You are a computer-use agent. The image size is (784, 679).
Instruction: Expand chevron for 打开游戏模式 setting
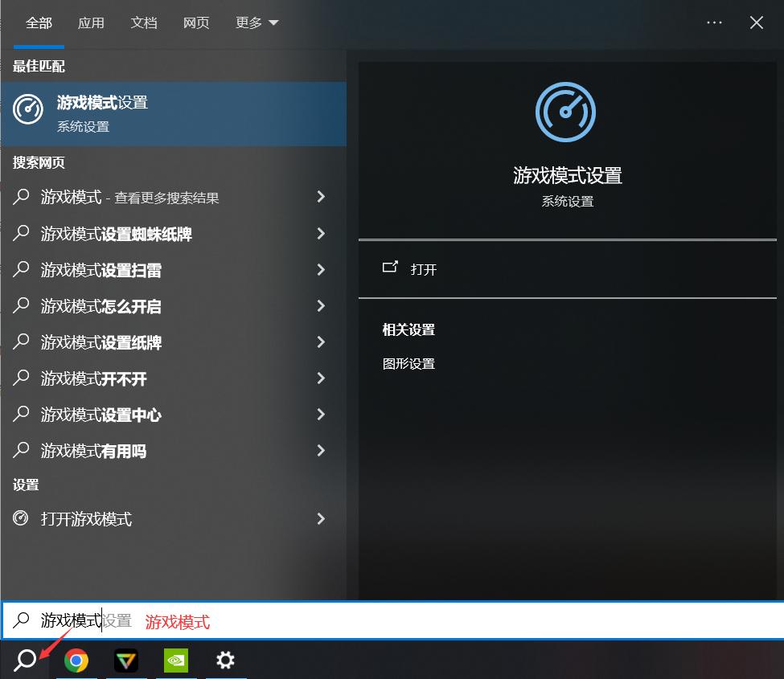[321, 518]
